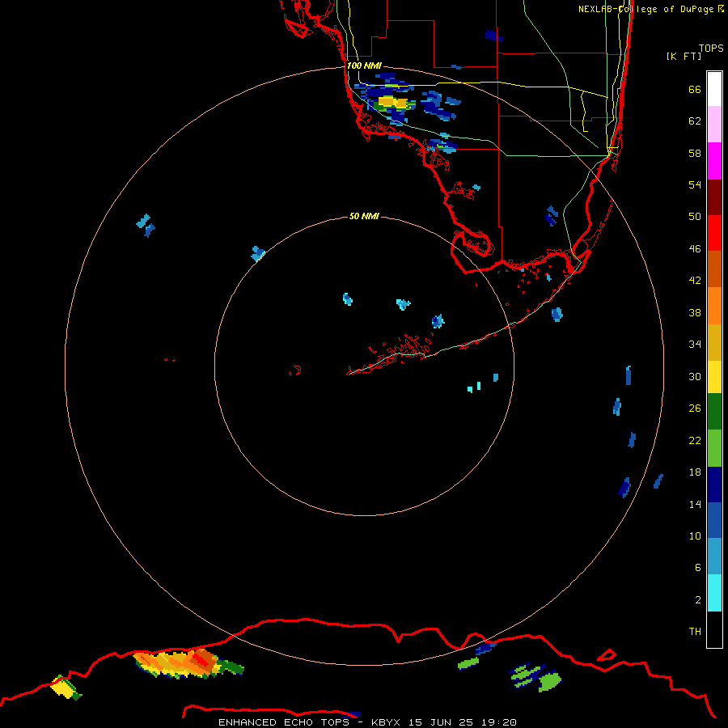
Task: Click the "[K FT]" units label
Action: 684,56
